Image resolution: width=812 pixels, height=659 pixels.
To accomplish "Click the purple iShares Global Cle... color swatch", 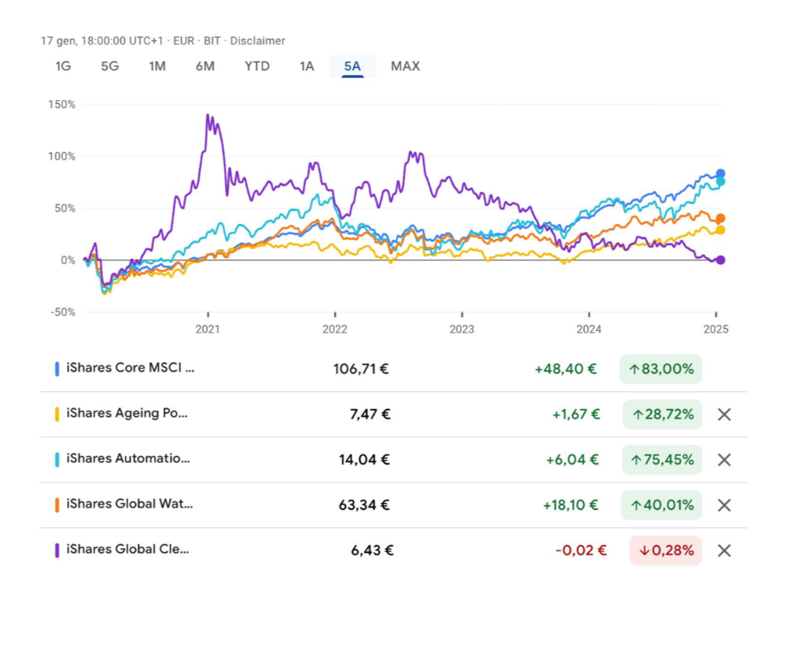I will 57,550.
